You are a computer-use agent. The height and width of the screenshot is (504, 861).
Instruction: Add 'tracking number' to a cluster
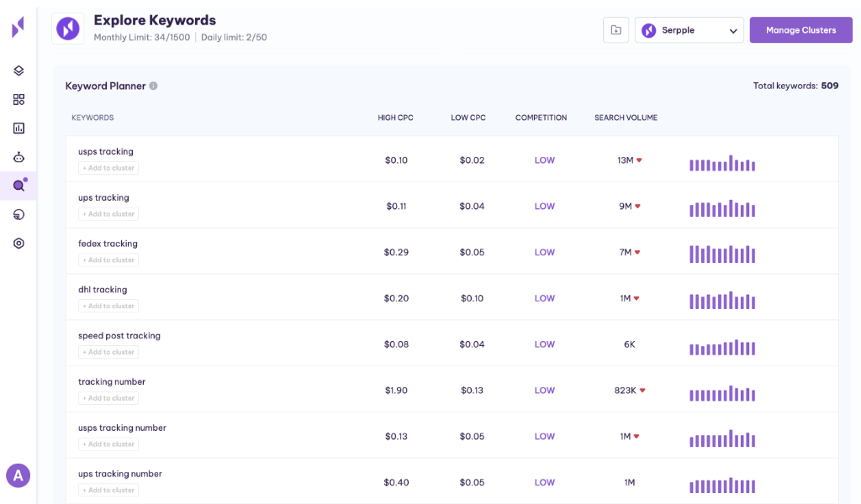(108, 398)
